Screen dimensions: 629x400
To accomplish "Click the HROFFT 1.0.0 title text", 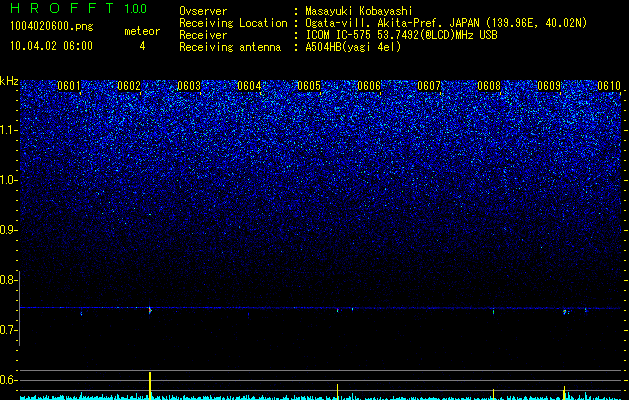I will [79, 8].
